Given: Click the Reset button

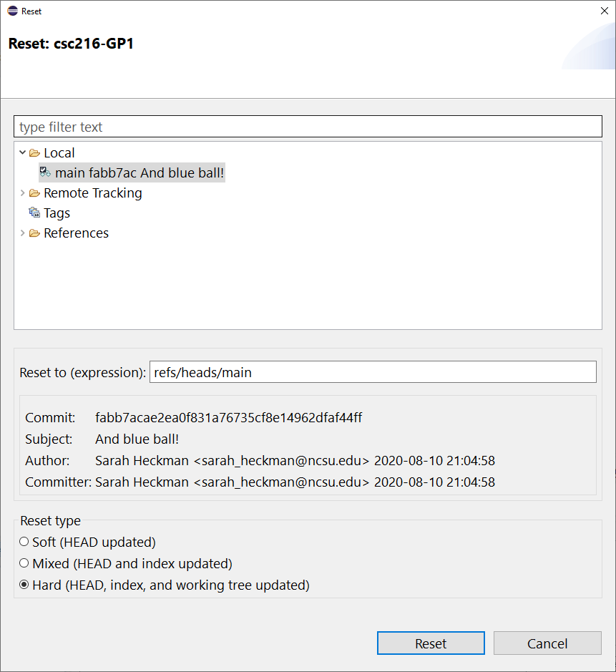Looking at the screenshot, I should tap(431, 643).
